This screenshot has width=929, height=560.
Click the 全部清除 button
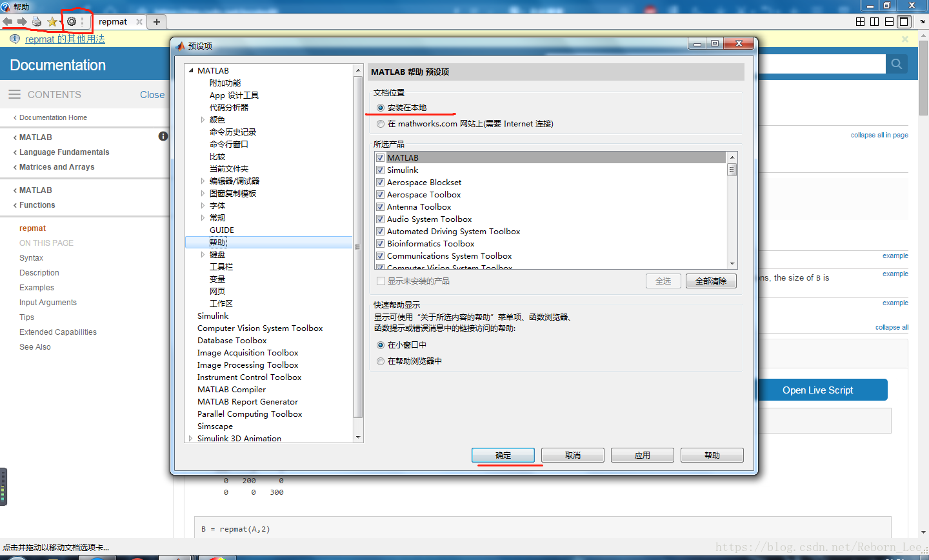[710, 281]
